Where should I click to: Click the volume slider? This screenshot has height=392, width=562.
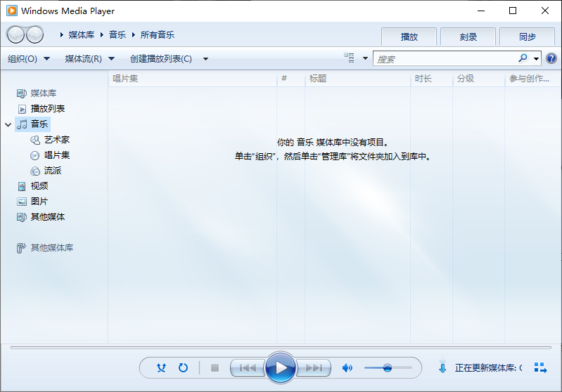pyautogui.click(x=388, y=367)
